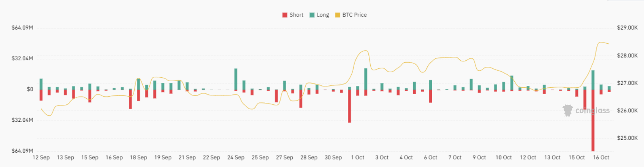Click the green Long legend square

[312, 15]
